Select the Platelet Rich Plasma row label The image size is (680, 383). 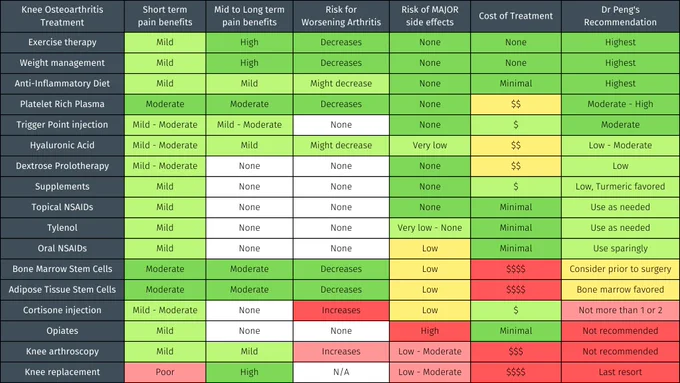(x=62, y=104)
